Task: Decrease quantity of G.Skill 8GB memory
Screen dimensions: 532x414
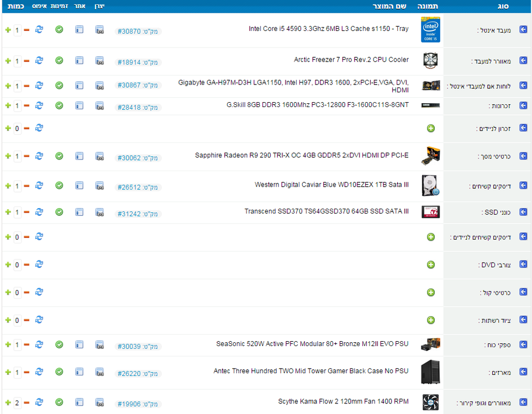Action: click(27, 105)
